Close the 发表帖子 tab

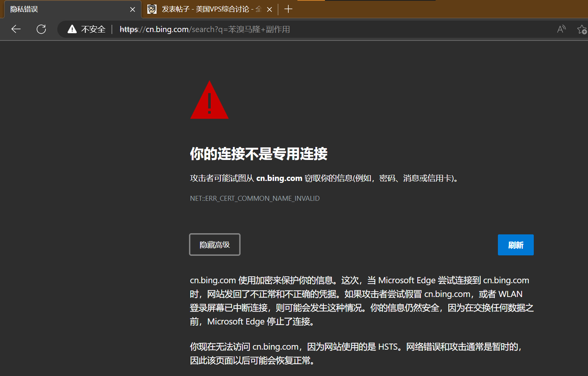(270, 9)
